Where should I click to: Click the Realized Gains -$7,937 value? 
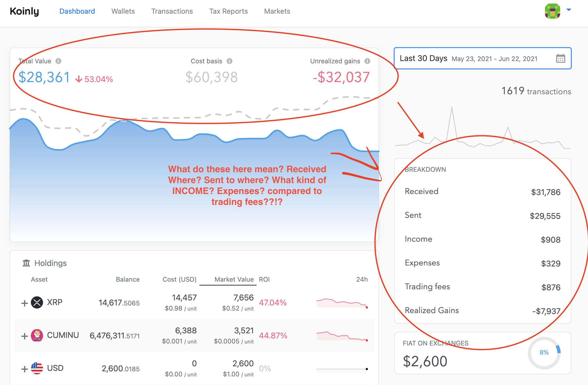pos(546,311)
